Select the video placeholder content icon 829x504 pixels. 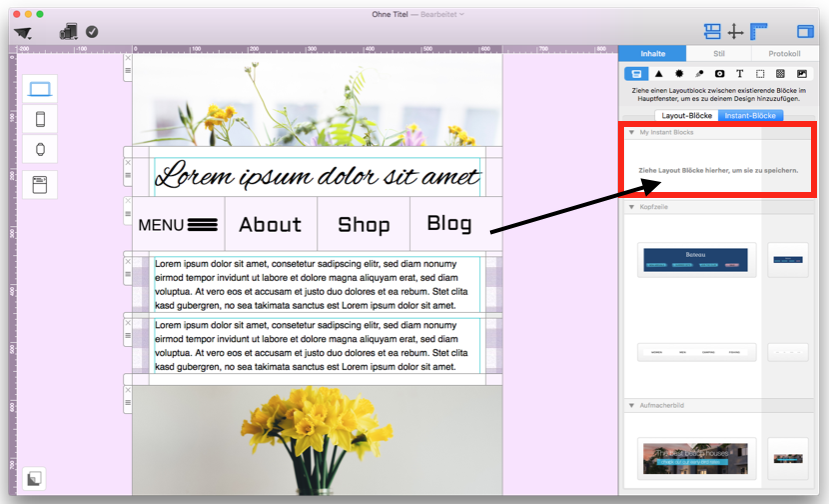720,74
